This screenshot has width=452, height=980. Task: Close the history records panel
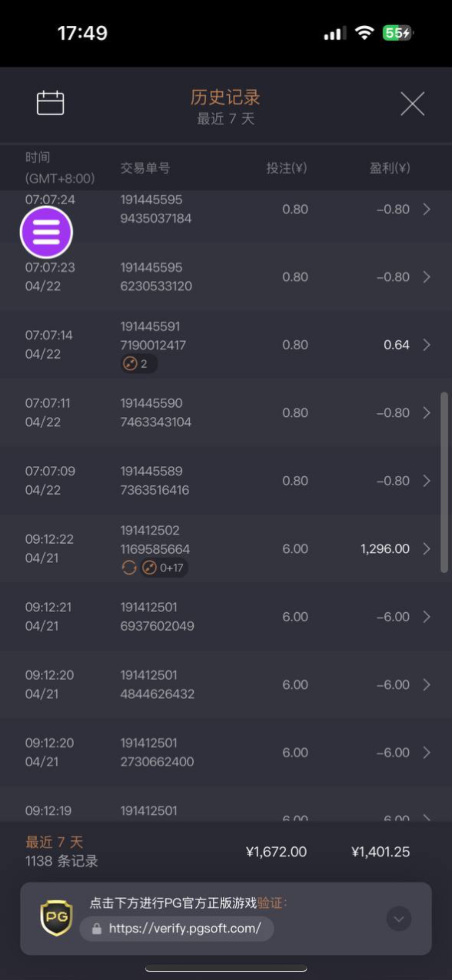[x=413, y=104]
